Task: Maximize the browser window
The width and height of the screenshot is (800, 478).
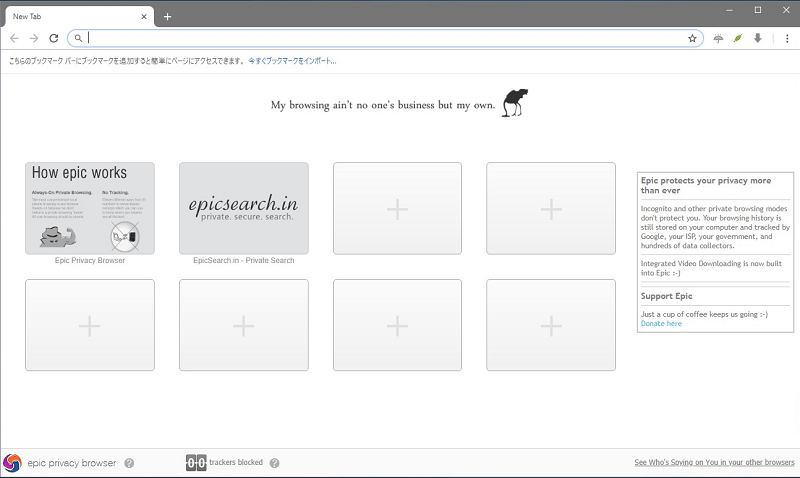Action: 758,10
